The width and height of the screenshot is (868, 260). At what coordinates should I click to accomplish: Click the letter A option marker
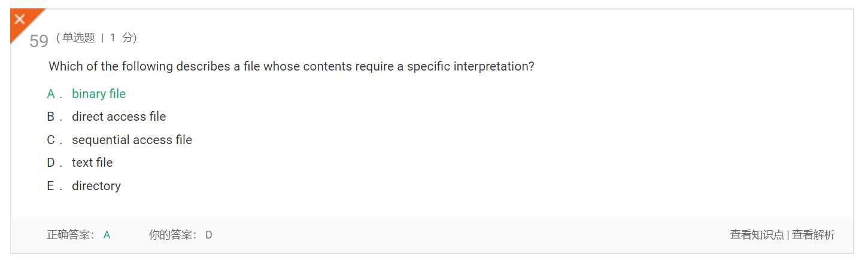coord(51,94)
